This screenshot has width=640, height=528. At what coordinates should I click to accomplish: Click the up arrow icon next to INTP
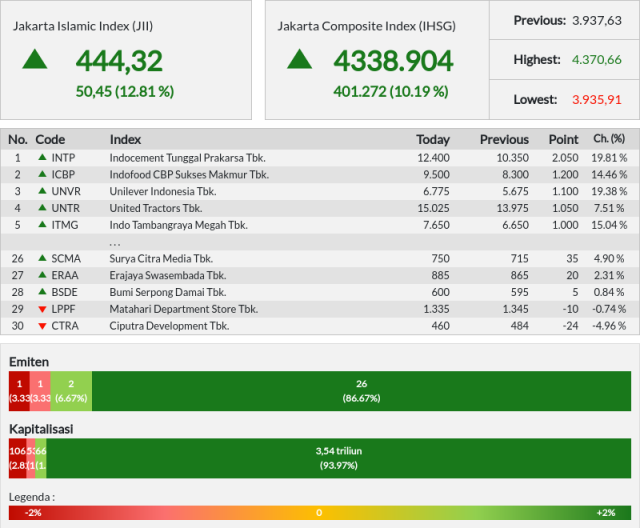coord(42,157)
